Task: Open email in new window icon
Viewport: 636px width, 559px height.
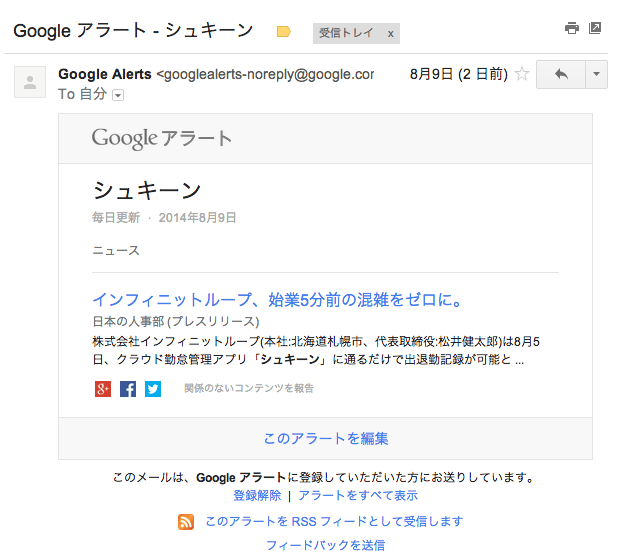Action: click(x=595, y=28)
